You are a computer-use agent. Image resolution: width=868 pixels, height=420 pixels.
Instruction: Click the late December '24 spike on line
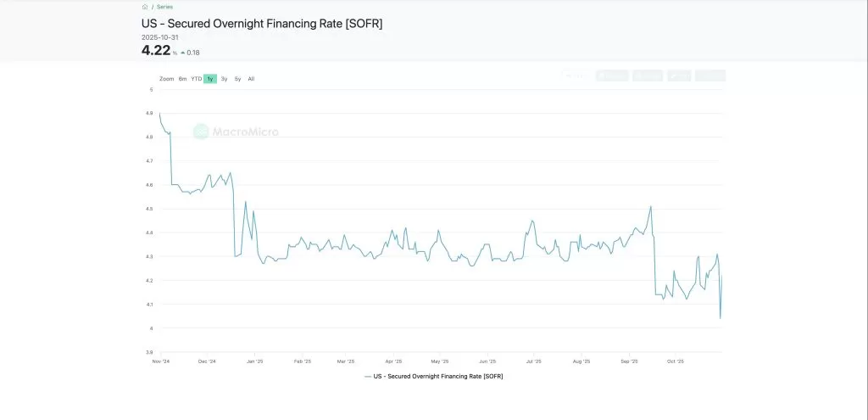tap(246, 202)
